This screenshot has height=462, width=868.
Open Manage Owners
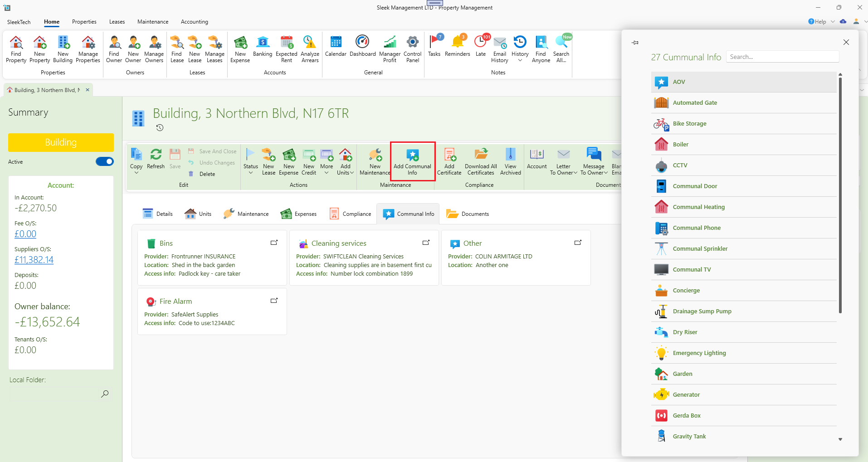(x=154, y=49)
